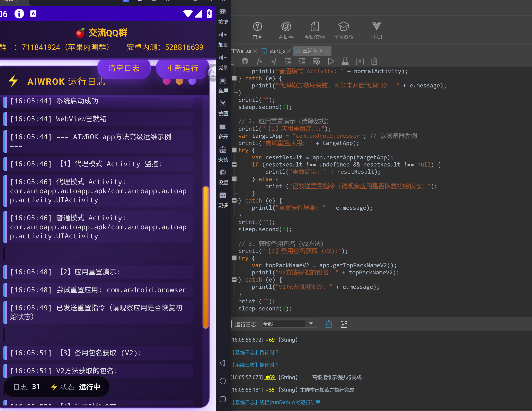This screenshot has height=411, width=532.
Task: Open the 多开 multi-instance tool
Action: 223,131
